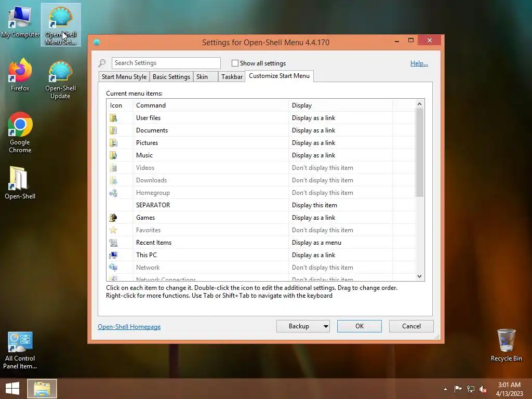Image resolution: width=532 pixels, height=399 pixels.
Task: Click the Recent Items row icon
Action: 113,243
